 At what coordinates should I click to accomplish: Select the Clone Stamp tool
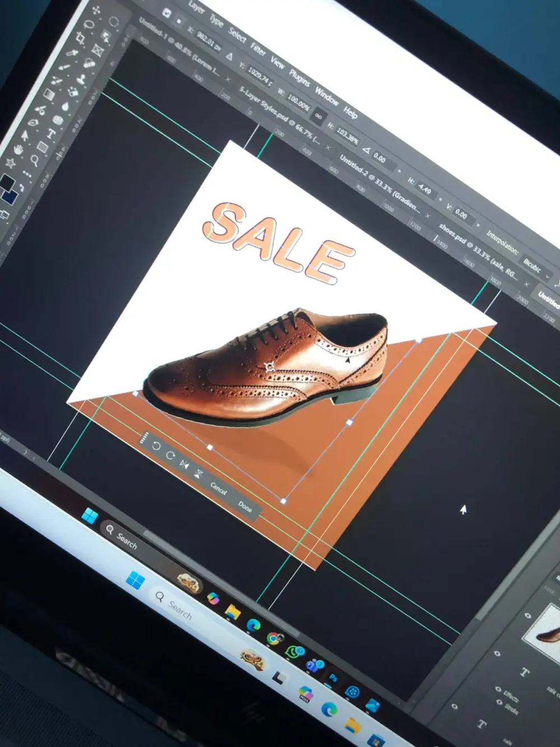click(81, 79)
